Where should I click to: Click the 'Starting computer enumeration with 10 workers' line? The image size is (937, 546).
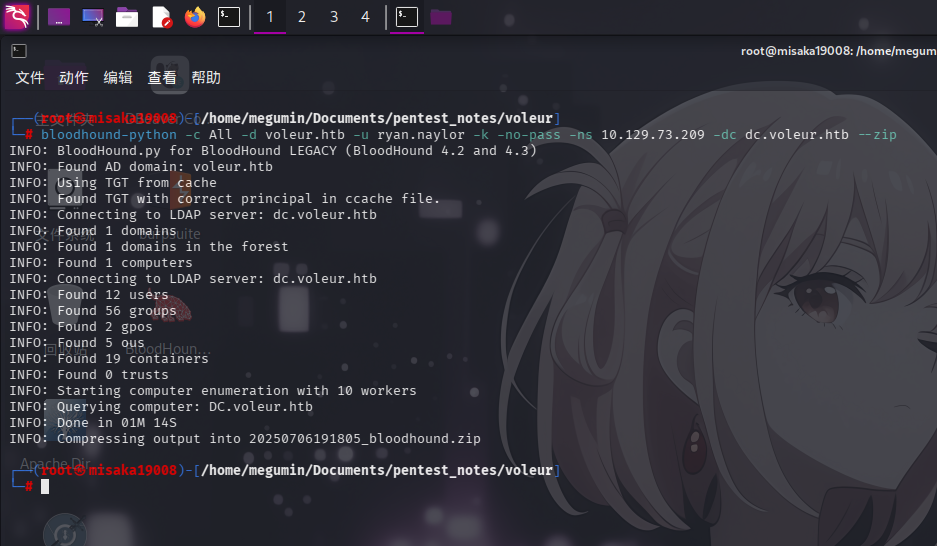tap(213, 391)
